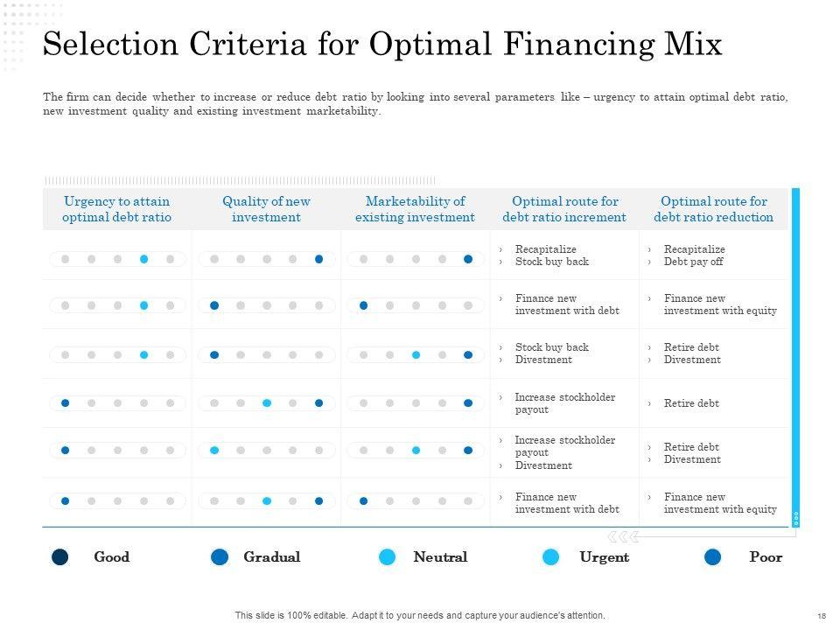Image resolution: width=840 pixels, height=630 pixels.
Task: Click 'Optimal route for debt ratio reduction' header
Action: tap(713, 209)
